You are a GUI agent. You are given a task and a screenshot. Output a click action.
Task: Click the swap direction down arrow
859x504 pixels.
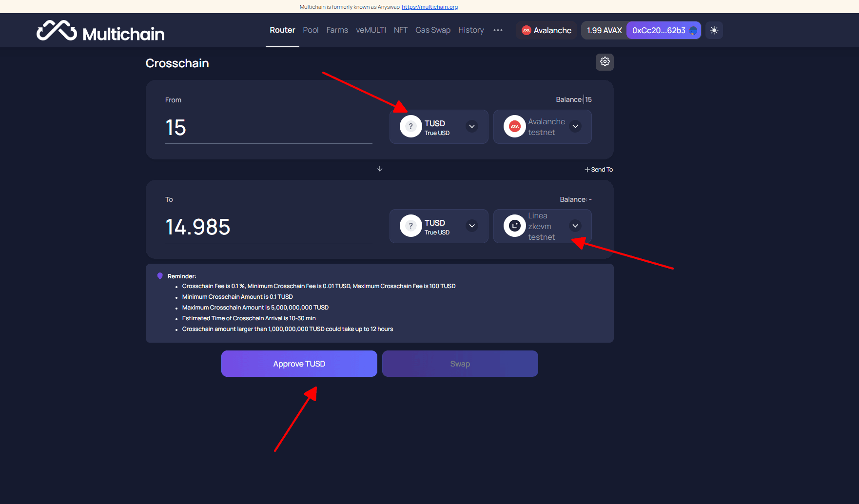point(380,169)
